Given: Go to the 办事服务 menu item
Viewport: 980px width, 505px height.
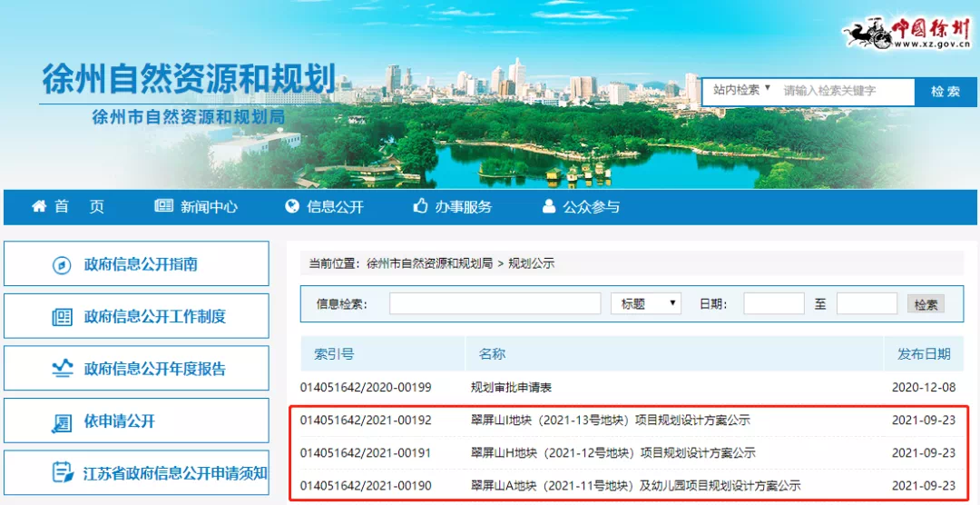Looking at the screenshot, I should [x=463, y=207].
